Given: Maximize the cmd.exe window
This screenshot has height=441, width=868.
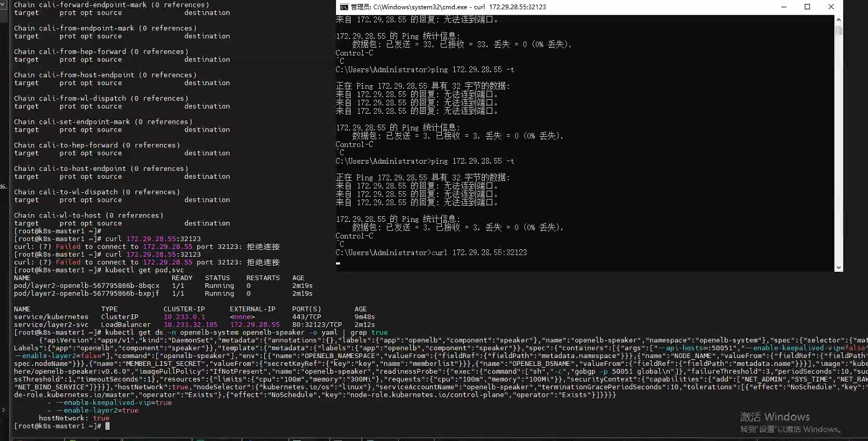Looking at the screenshot, I should (807, 7).
